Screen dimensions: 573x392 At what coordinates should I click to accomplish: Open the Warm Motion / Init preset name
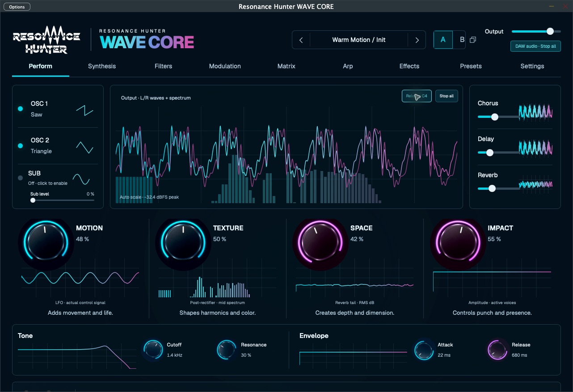click(x=358, y=40)
